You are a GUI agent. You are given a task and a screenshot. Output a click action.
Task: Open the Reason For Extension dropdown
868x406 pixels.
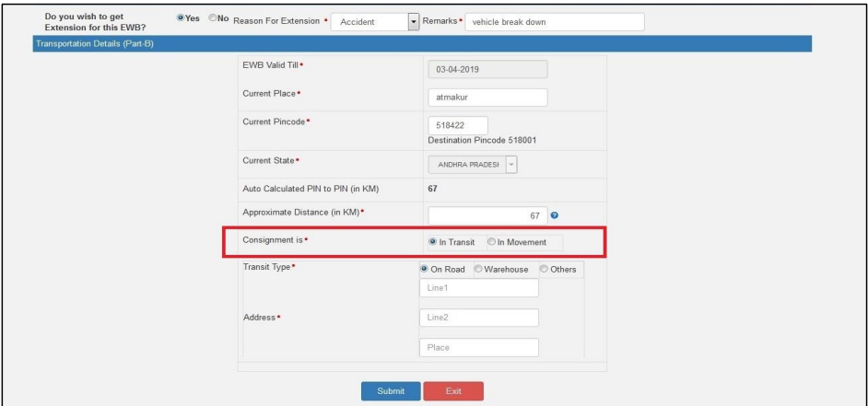413,22
